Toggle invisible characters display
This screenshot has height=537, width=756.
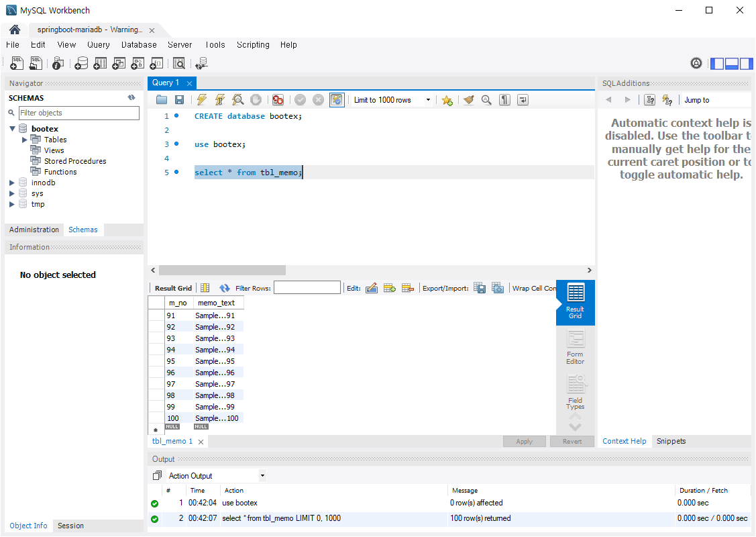point(505,100)
